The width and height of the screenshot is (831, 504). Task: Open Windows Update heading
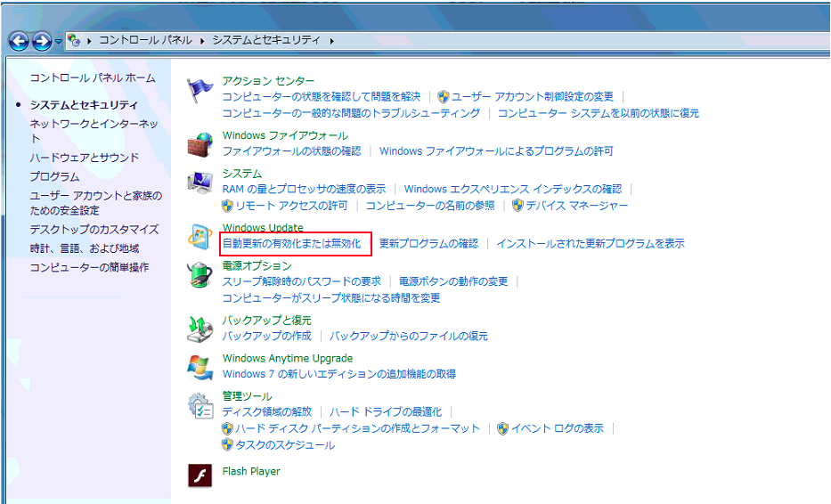[263, 228]
